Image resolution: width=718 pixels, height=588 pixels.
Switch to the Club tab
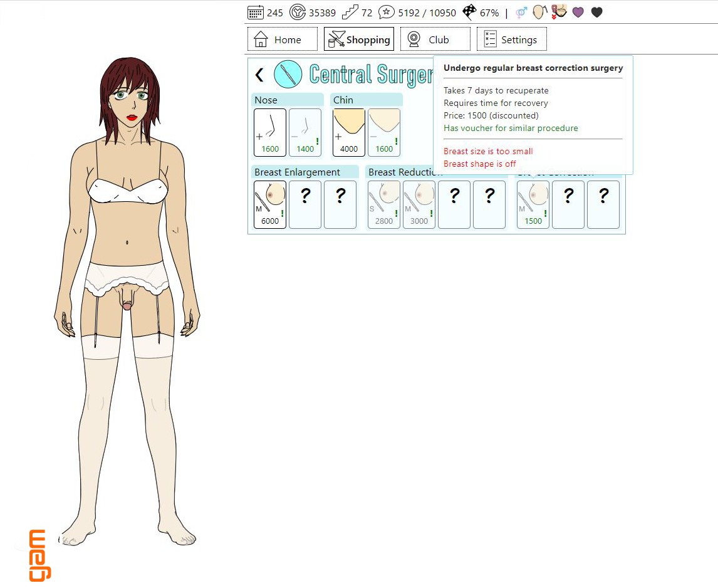[435, 39]
